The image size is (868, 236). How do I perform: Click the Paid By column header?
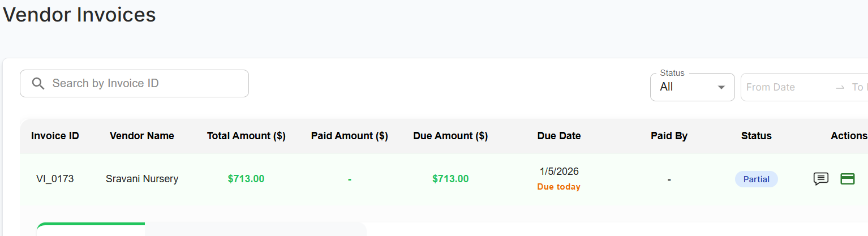point(669,136)
